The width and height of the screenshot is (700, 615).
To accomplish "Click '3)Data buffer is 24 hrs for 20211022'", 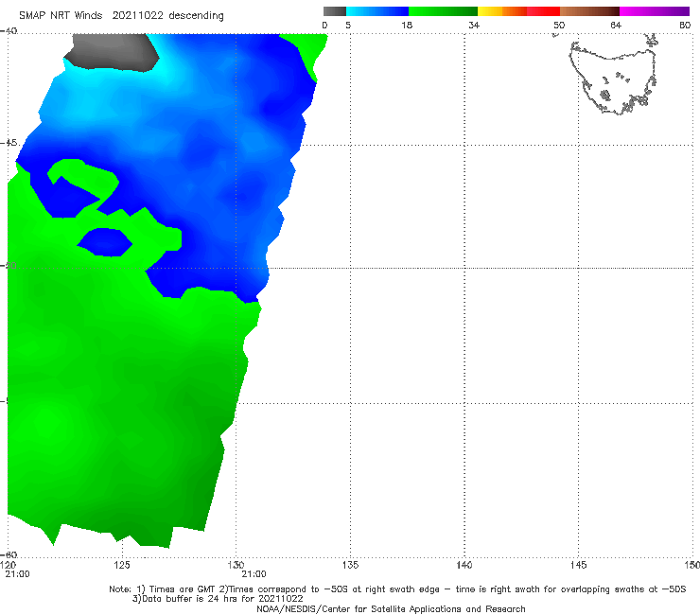I will coord(218,599).
